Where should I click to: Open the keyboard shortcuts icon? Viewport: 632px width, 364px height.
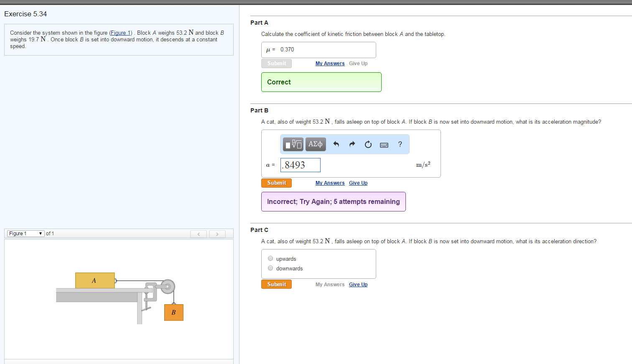(384, 145)
